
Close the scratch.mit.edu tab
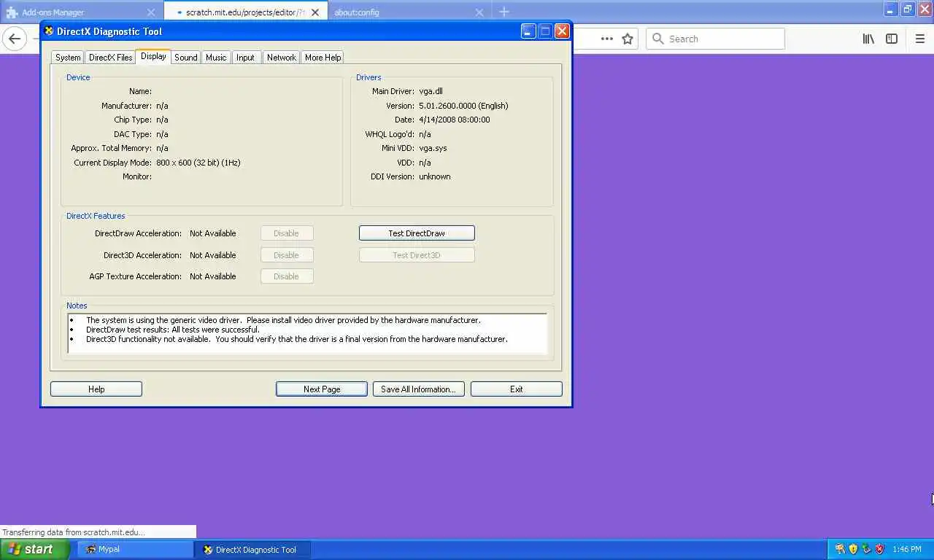315,12
